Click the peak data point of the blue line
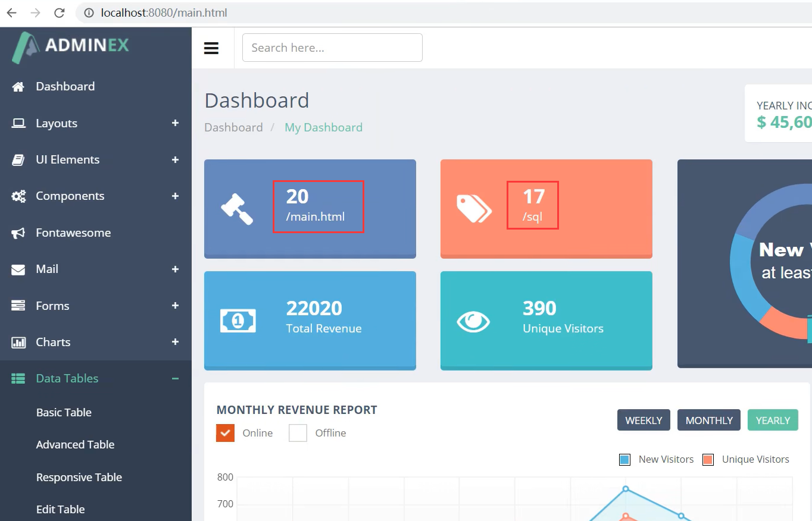Screen dimensions: 812x521 coord(626,489)
